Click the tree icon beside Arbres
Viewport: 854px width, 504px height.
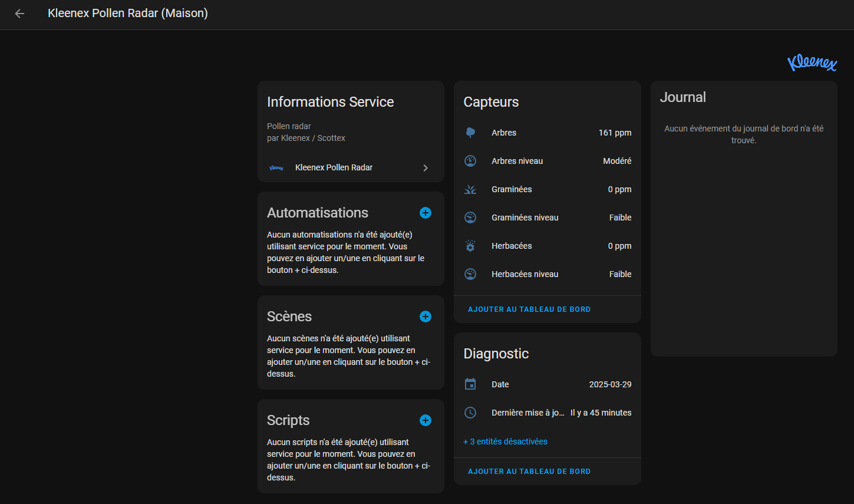pyautogui.click(x=470, y=133)
